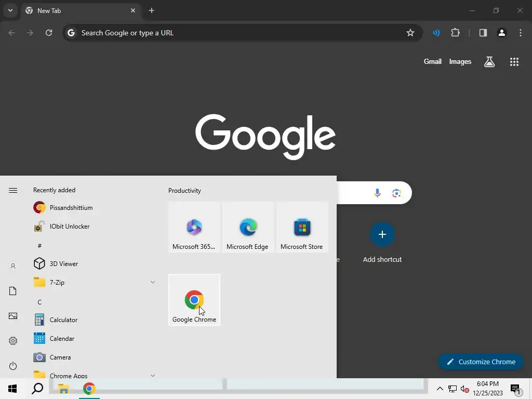The height and width of the screenshot is (399, 532).
Task: Click Customize Chrome button
Action: [481, 362]
